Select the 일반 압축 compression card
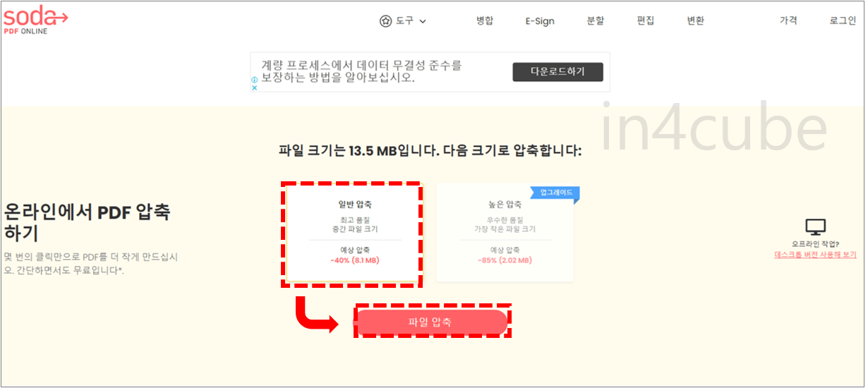Image resolution: width=868 pixels, height=388 pixels. (x=351, y=234)
